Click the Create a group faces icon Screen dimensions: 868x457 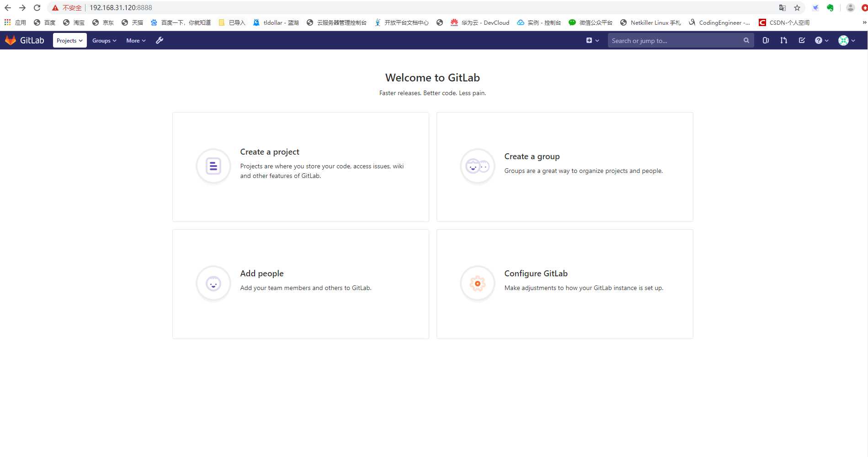point(477,166)
